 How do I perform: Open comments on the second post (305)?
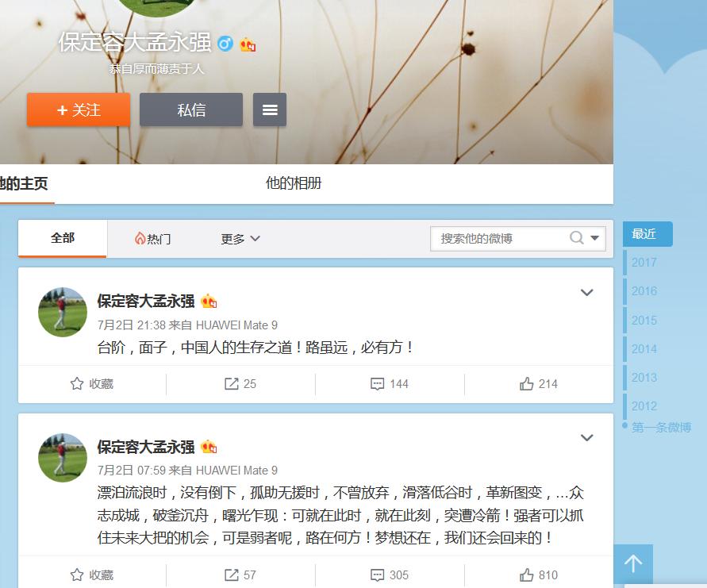(x=390, y=575)
